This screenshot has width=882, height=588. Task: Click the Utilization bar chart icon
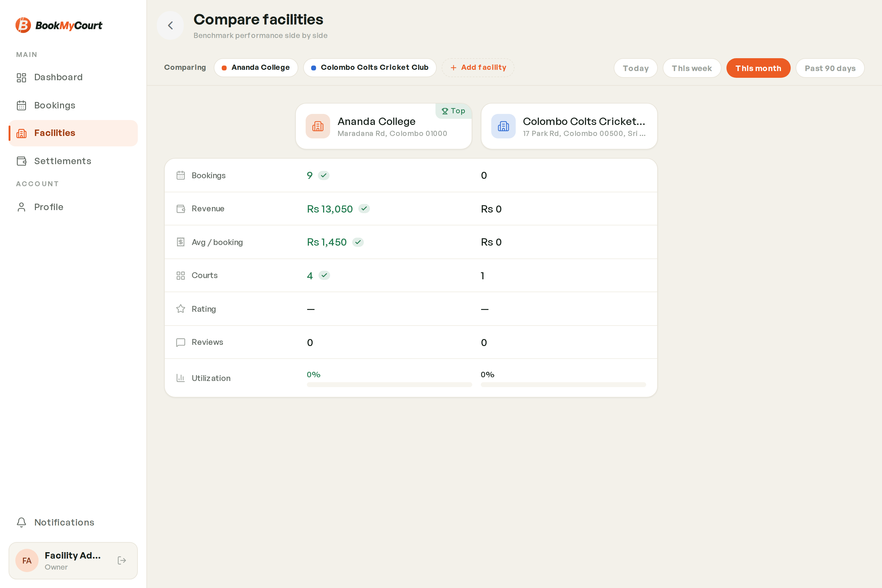pos(181,378)
